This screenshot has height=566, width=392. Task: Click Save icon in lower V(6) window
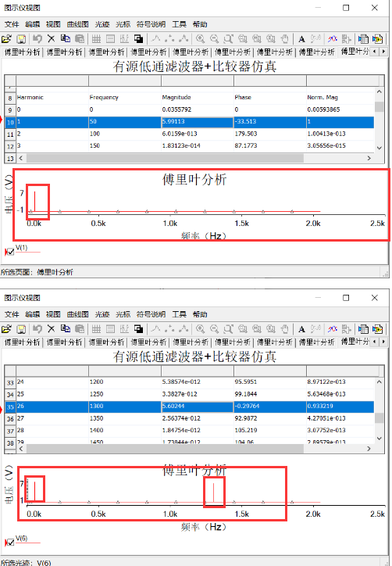coord(21,329)
